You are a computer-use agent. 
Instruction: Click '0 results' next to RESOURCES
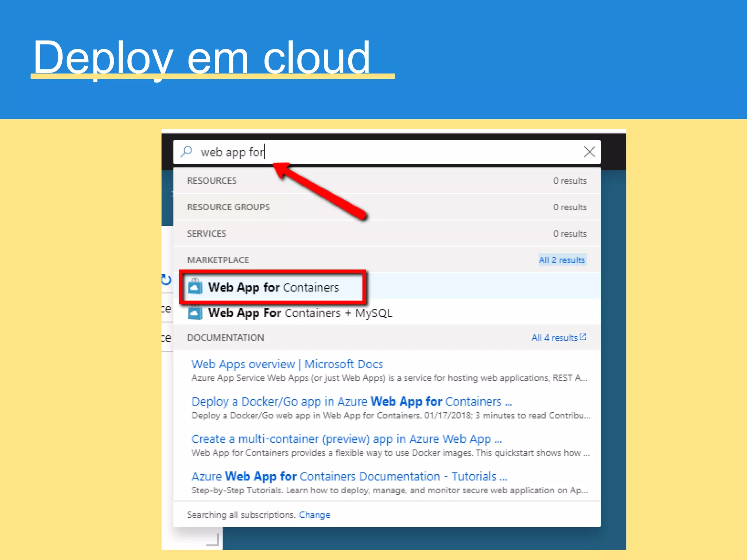570,180
